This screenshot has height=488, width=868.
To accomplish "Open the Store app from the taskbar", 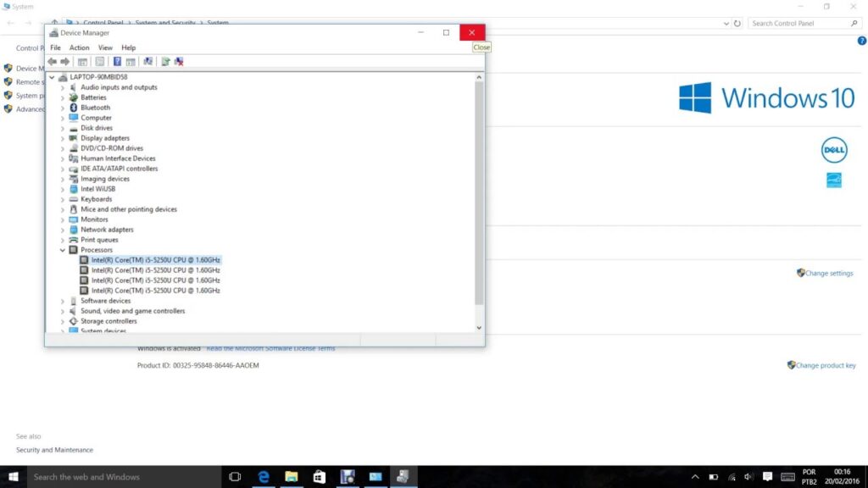I will (x=320, y=476).
